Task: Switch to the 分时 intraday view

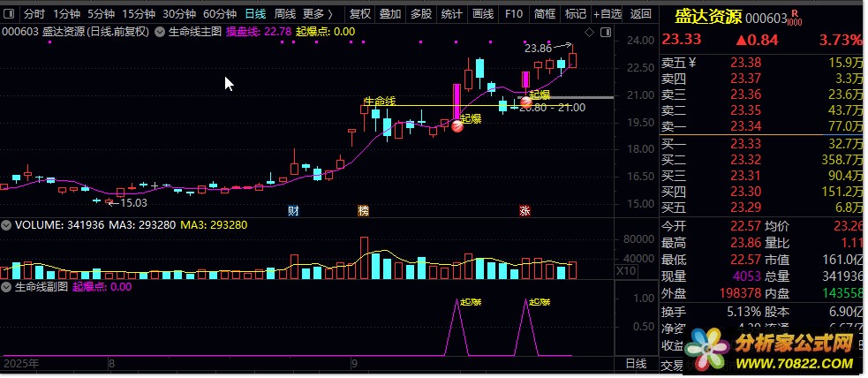Action: 34,13
